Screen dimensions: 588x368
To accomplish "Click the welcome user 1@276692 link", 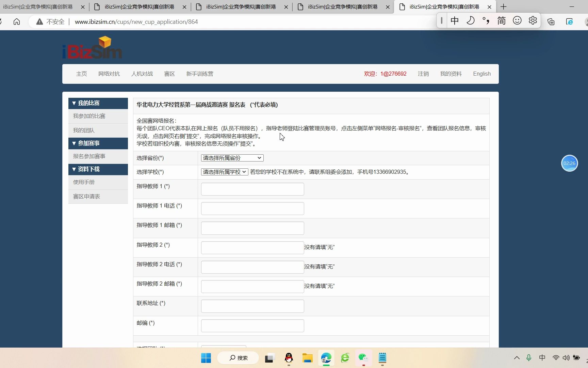I will [x=385, y=74].
